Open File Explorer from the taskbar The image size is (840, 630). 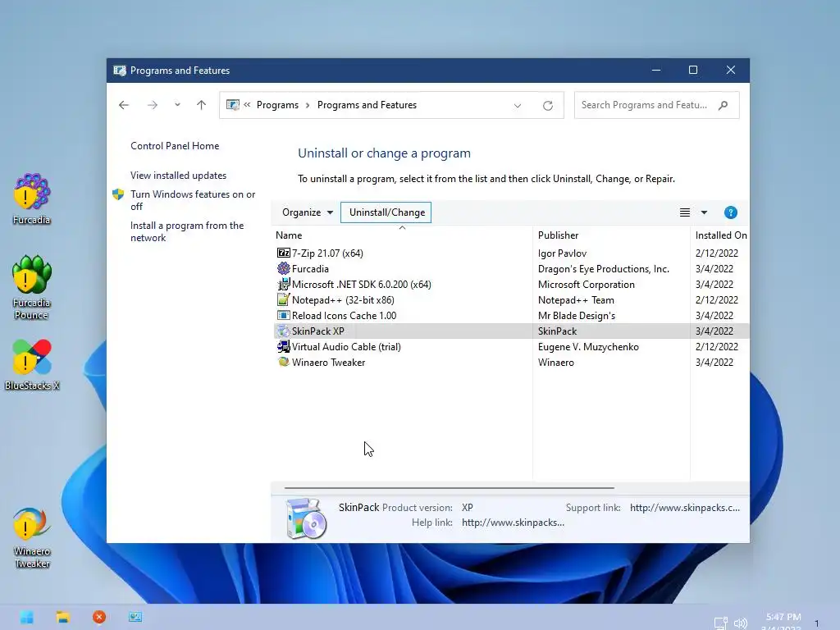click(63, 617)
